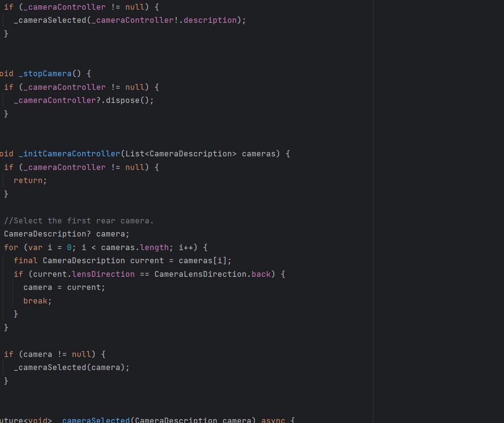Image resolution: width=504 pixels, height=423 pixels.
Task: Click the 'if (camera != null) {' line
Action: point(55,354)
